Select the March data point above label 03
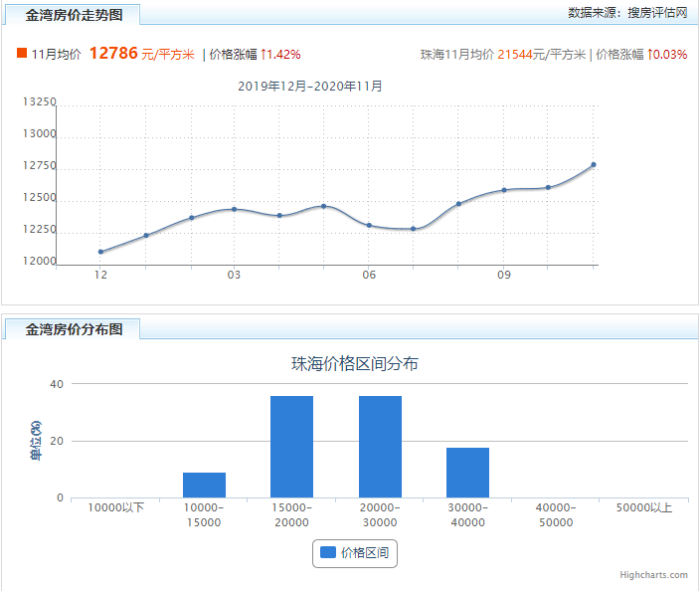700x591 pixels. (234, 209)
